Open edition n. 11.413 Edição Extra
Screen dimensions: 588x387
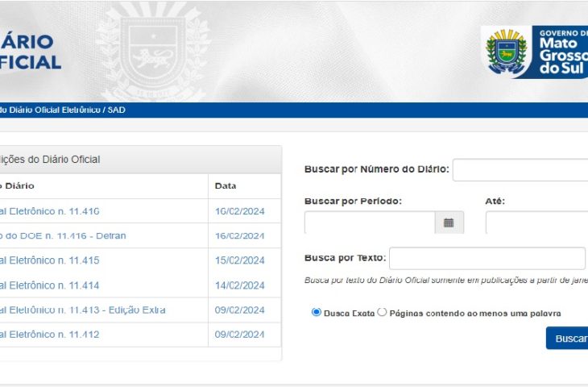point(82,310)
